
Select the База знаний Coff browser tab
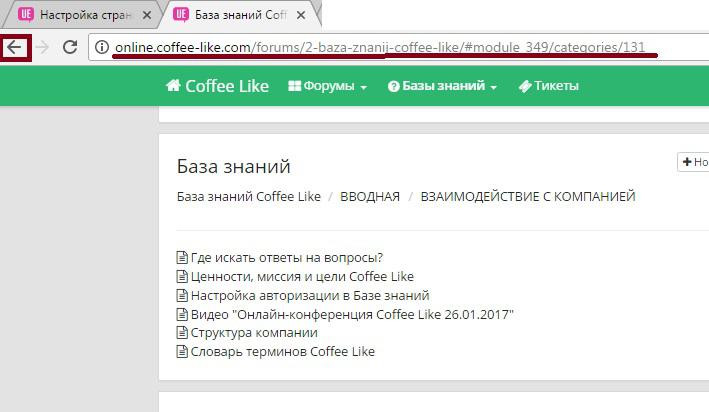[x=241, y=15]
